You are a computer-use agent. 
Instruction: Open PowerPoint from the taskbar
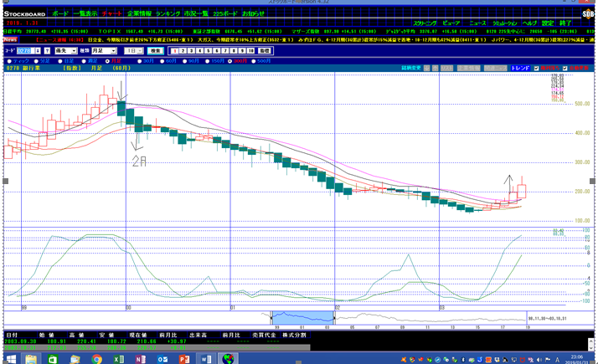click(x=184, y=359)
